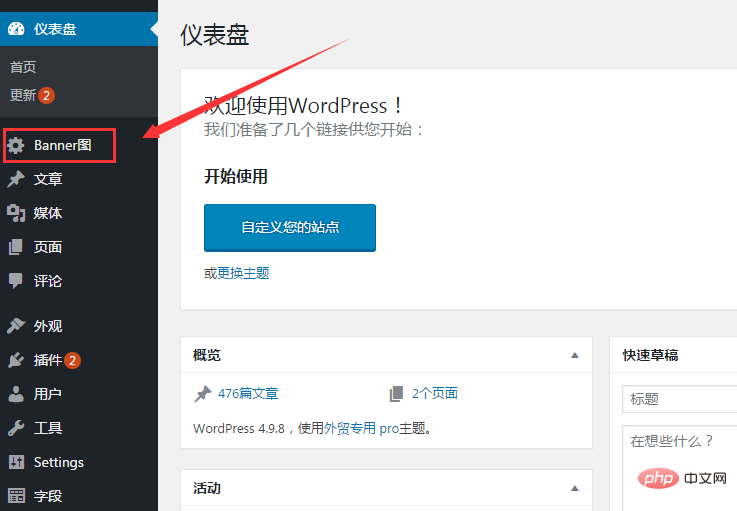Click the gear icon beside Banner图
737x511 pixels.
tap(16, 146)
